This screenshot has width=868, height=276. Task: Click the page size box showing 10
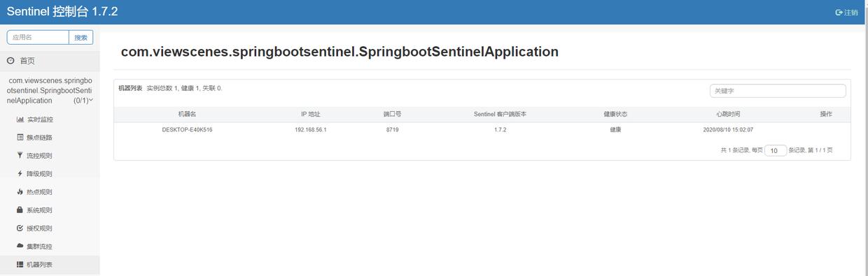point(776,150)
